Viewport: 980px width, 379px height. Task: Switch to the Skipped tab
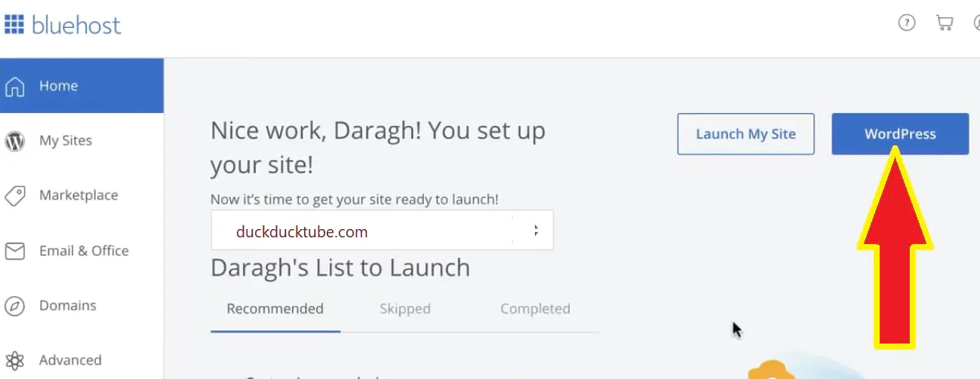click(405, 309)
